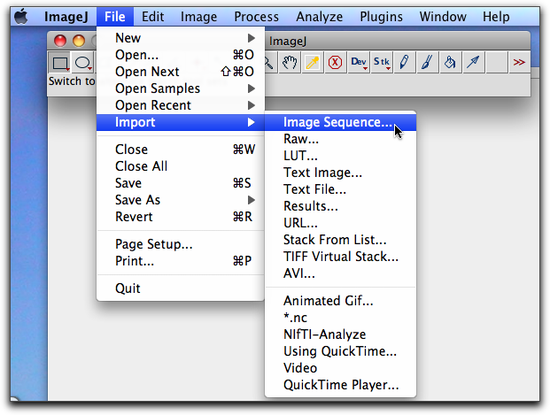
Task: Choose Close All from the File menu
Action: 181,166
